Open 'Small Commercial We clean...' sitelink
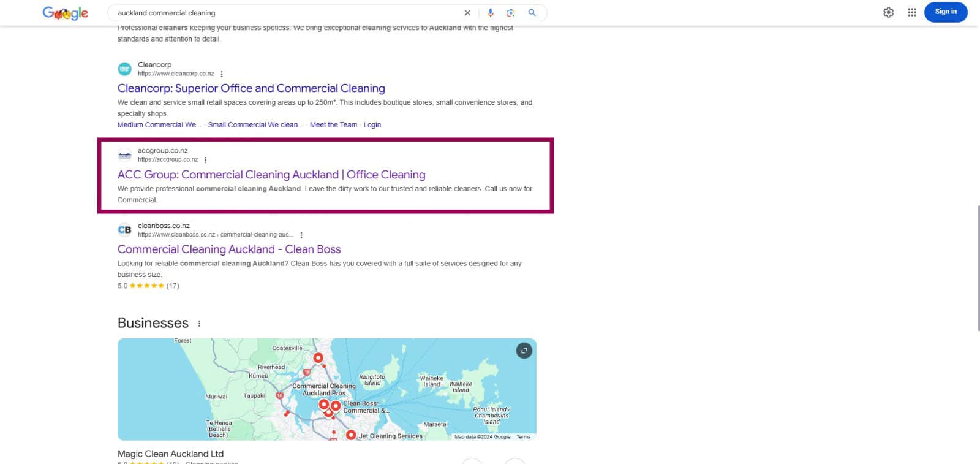The height and width of the screenshot is (464, 980). pyautogui.click(x=256, y=124)
